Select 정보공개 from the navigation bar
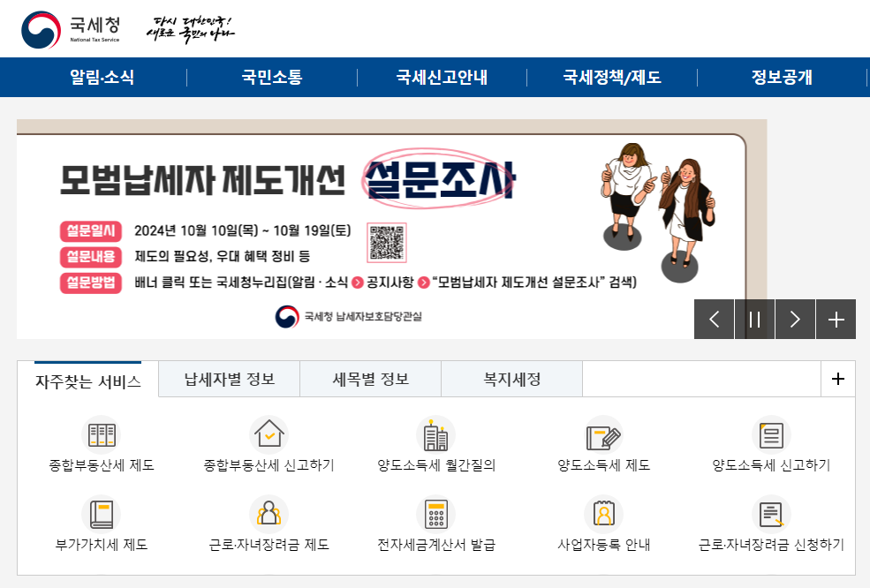The width and height of the screenshot is (870, 588). point(777,78)
